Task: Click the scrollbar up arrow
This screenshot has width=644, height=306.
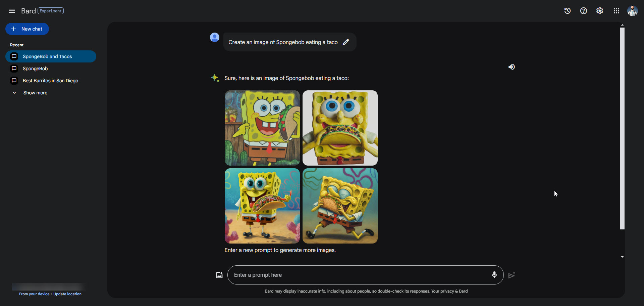Action: [x=622, y=25]
